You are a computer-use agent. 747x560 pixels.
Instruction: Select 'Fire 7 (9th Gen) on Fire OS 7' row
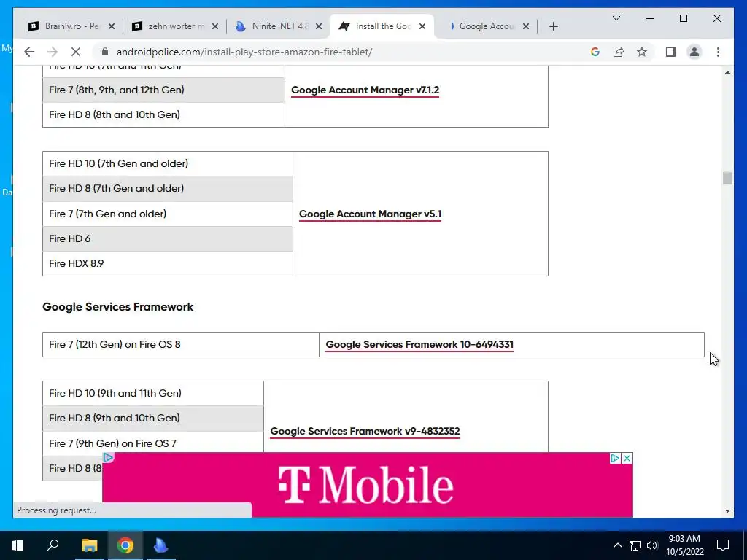pos(153,443)
